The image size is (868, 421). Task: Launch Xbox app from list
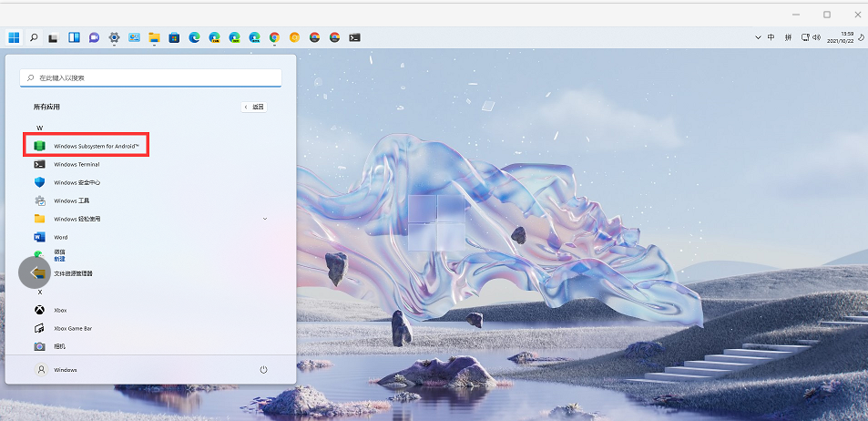(60, 310)
